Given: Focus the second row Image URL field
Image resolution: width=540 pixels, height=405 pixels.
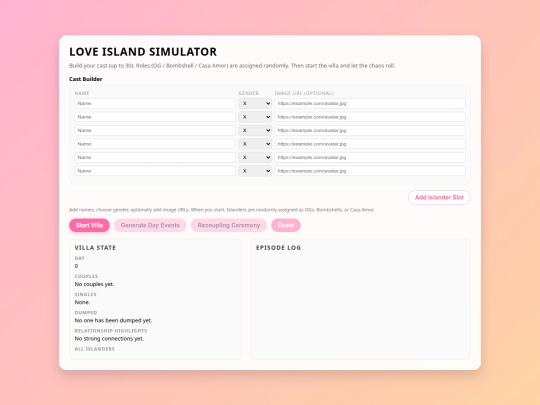Looking at the screenshot, I should coord(370,117).
